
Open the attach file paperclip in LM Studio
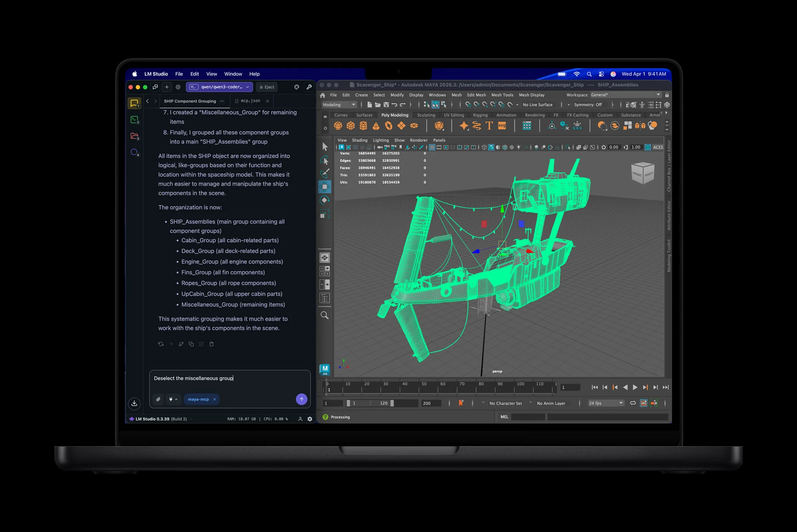[x=158, y=399]
